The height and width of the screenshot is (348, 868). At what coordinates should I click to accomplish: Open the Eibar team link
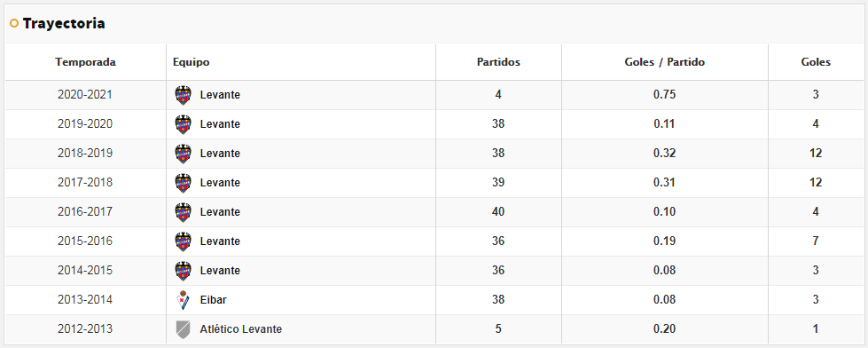[x=213, y=300]
